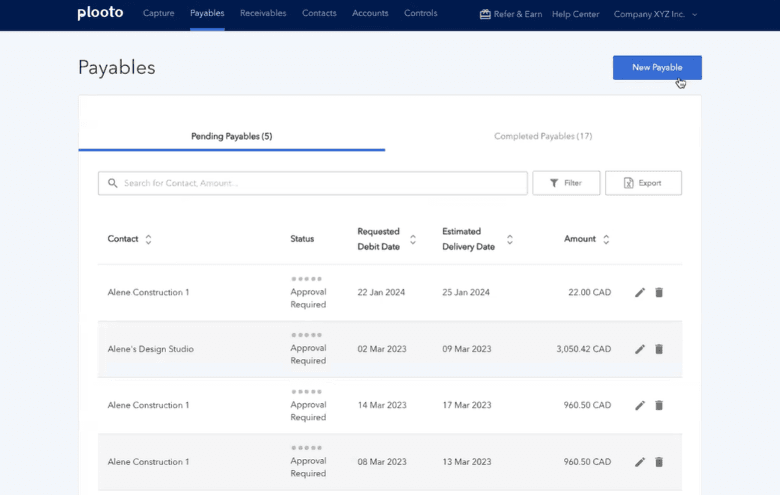780x495 pixels.
Task: Edit the 14 Mar 2023 debit date payable
Action: point(640,406)
